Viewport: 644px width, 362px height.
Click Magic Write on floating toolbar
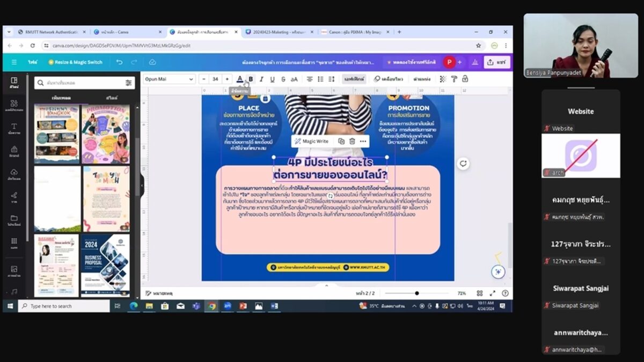pos(312,141)
